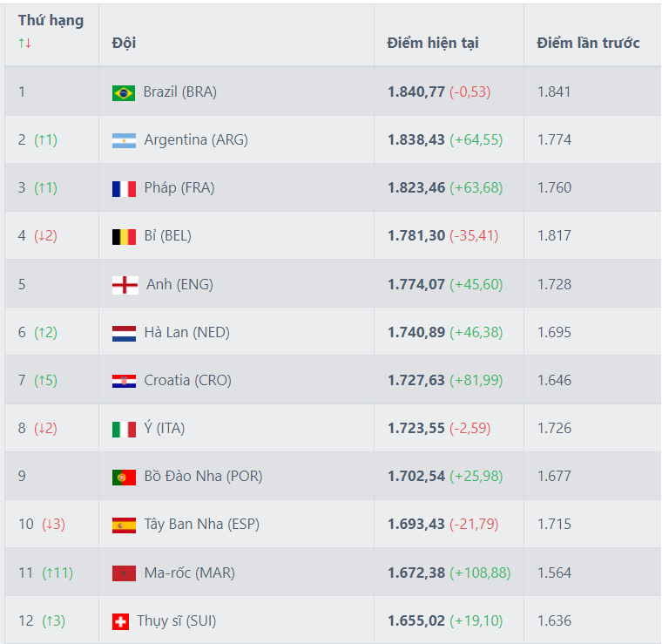Screen dimensions: 662x644
Task: Click the England flag icon
Action: pos(125,285)
